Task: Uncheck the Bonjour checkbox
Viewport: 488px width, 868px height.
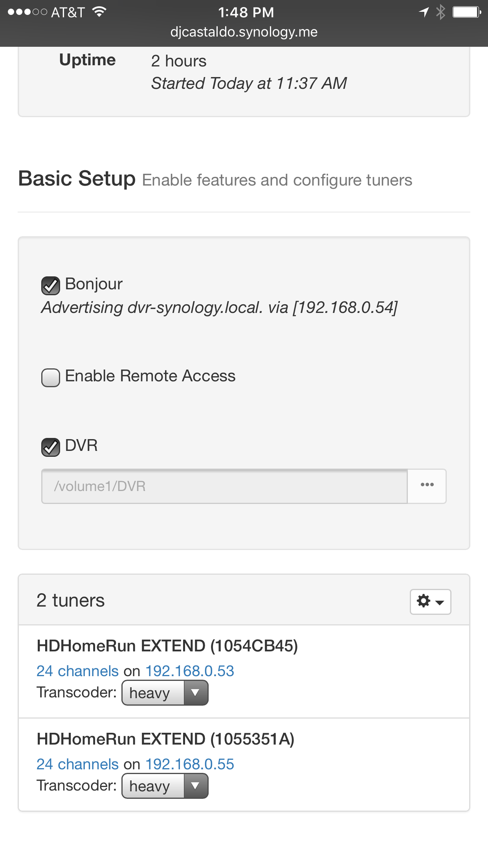Action: pos(51,285)
